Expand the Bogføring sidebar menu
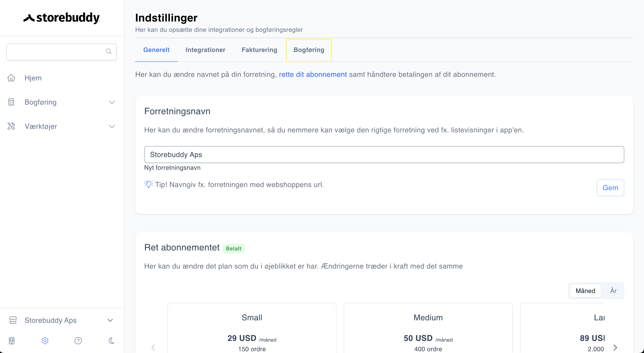This screenshot has height=353, width=644. (112, 102)
